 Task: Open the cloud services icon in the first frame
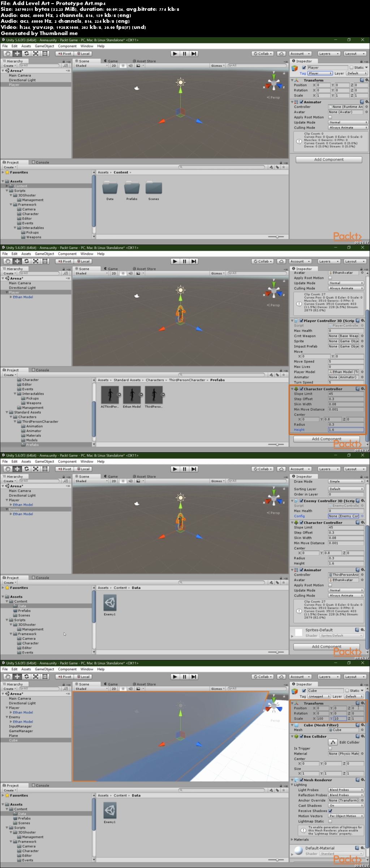tap(281, 53)
